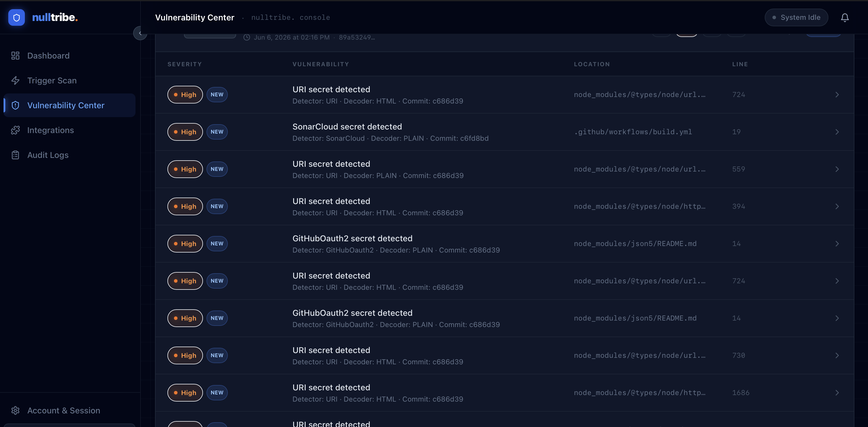Expand the chevron for the line 559 row
This screenshot has height=427, width=868.
[x=837, y=169]
